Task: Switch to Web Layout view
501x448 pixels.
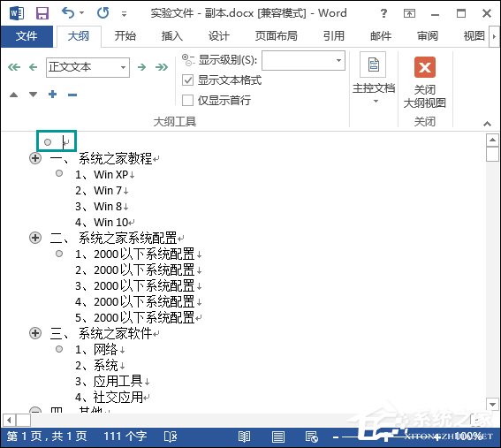Action: 312,437
